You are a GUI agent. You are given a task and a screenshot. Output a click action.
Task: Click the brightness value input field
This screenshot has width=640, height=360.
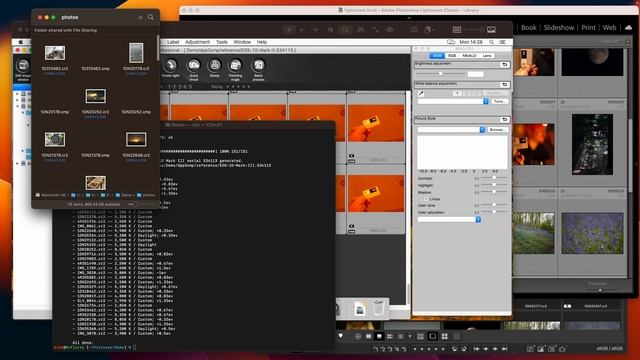[x=476, y=74]
